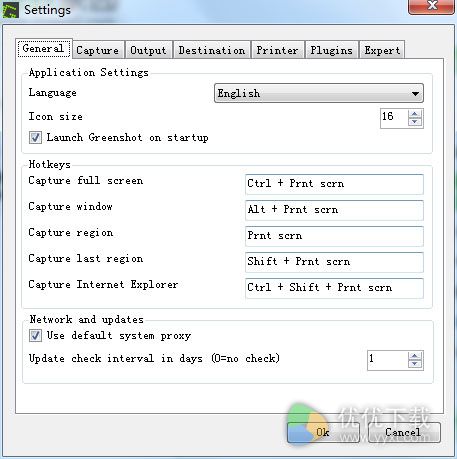Click the Greenshot icon in title bar

pyautogui.click(x=10, y=10)
